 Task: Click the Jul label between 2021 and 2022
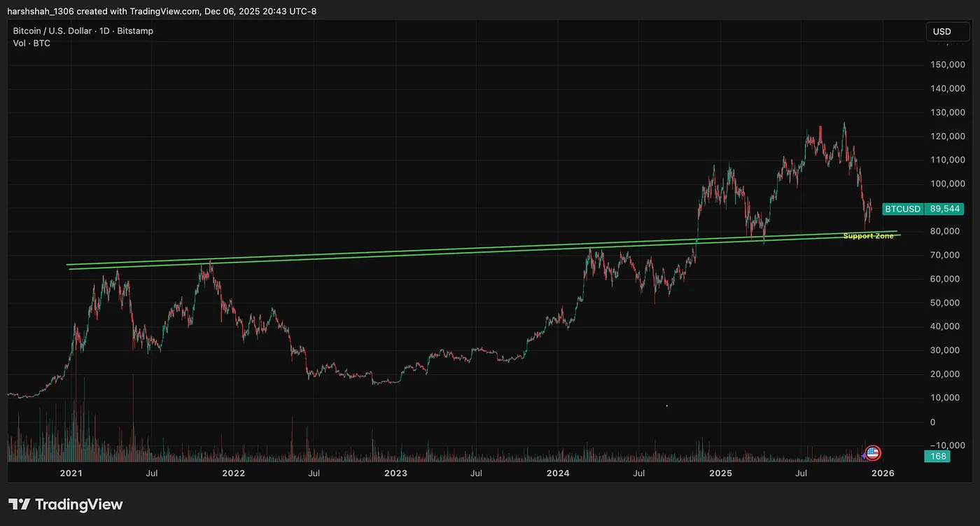click(152, 473)
